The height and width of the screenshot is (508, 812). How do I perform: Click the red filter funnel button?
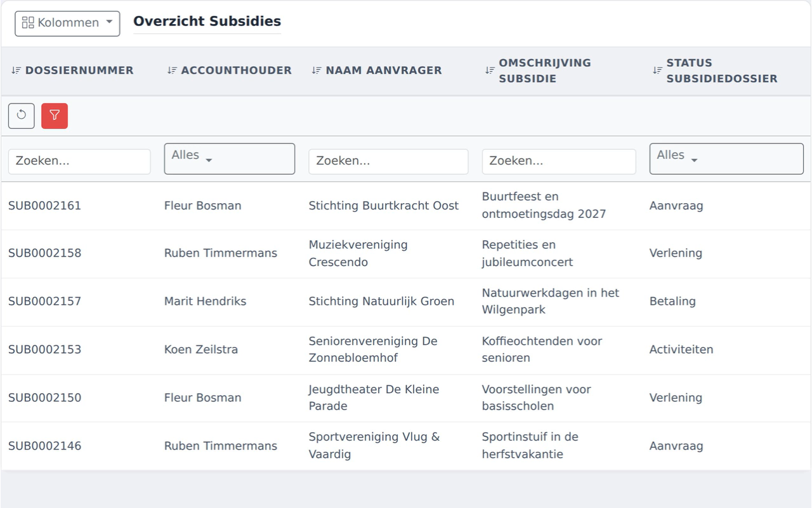(x=55, y=116)
